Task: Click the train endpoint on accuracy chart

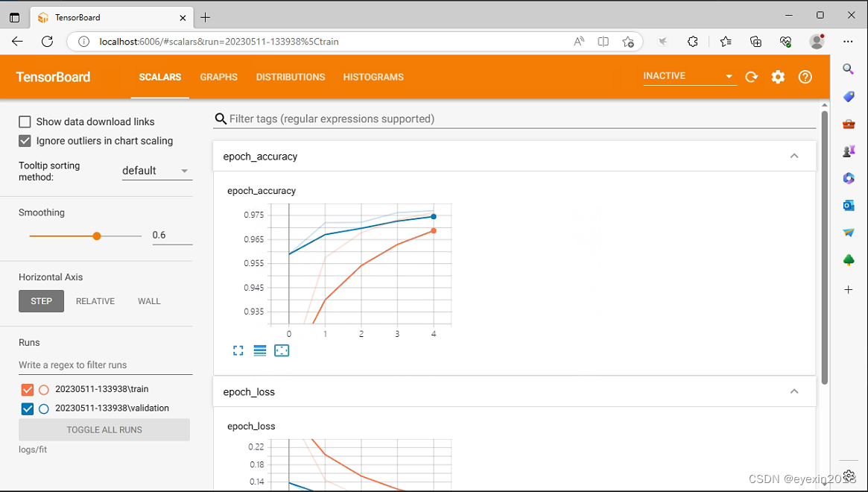Action: tap(434, 230)
